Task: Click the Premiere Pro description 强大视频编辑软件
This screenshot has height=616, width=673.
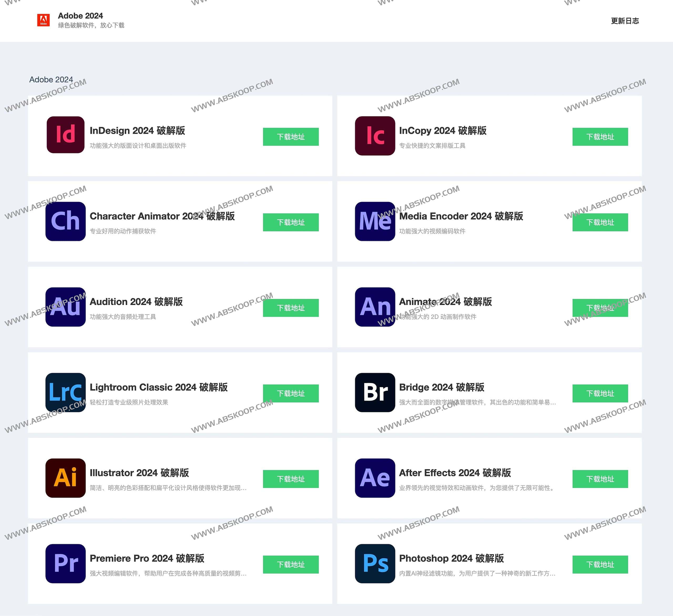Action: click(x=168, y=573)
